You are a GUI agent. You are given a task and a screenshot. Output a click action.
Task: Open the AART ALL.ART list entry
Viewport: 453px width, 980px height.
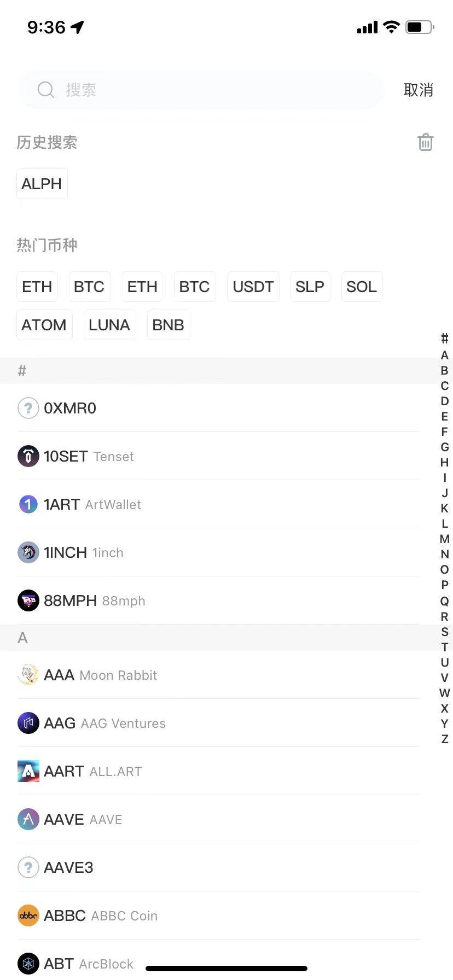tap(219, 771)
